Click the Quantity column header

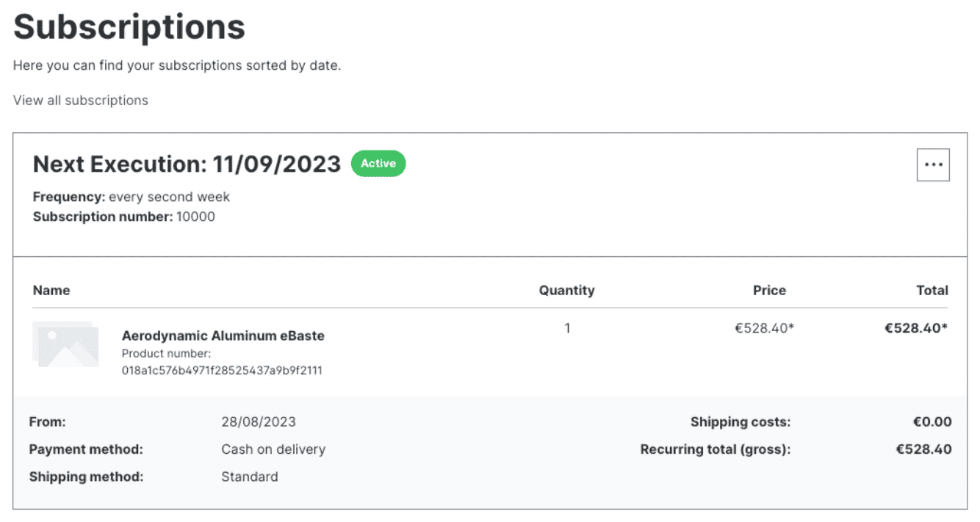click(566, 290)
